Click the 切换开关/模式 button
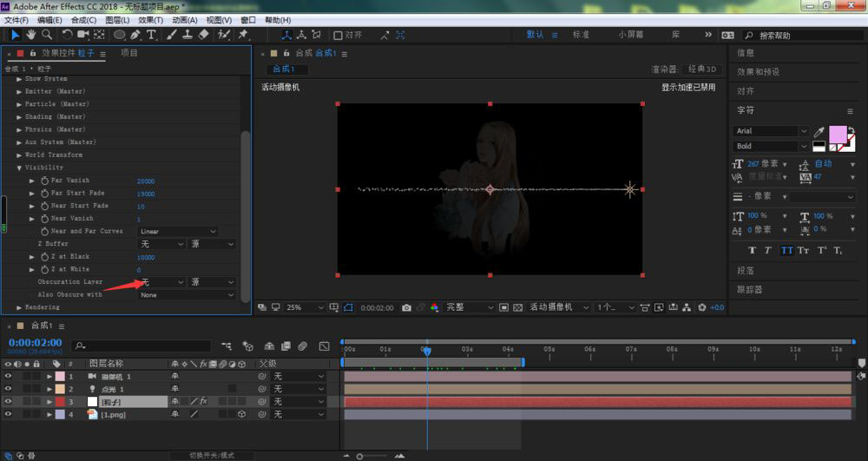The image size is (868, 461). point(212,456)
